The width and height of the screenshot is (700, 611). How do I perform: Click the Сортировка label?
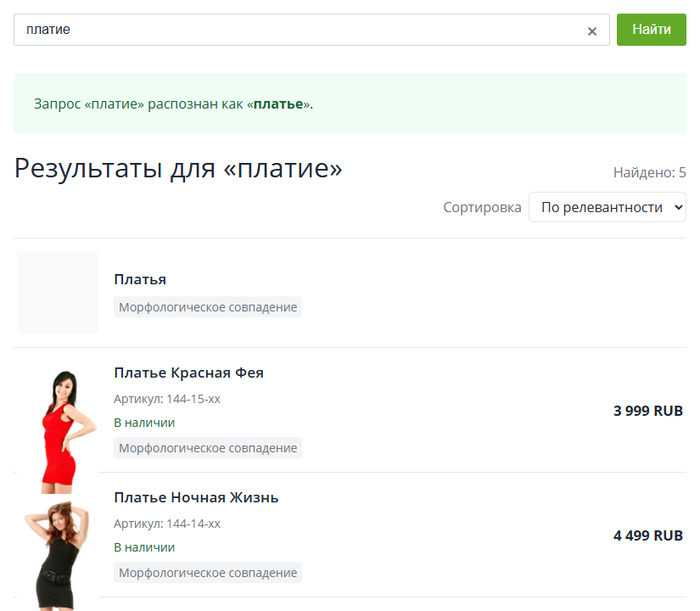click(x=482, y=207)
